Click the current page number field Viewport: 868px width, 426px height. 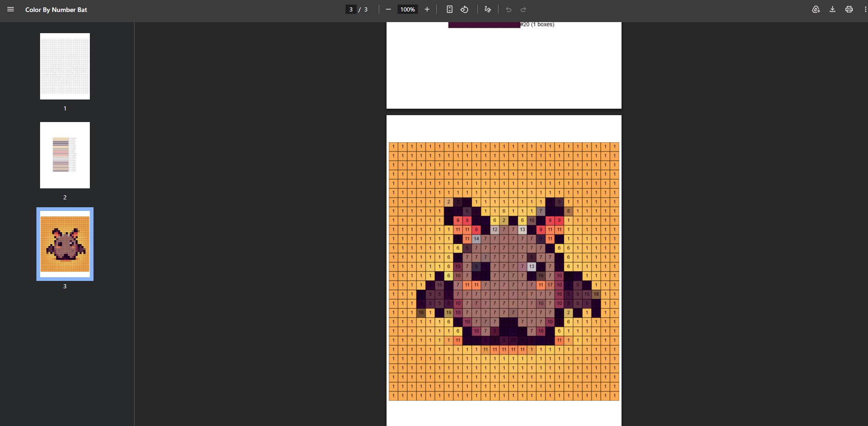pos(351,9)
